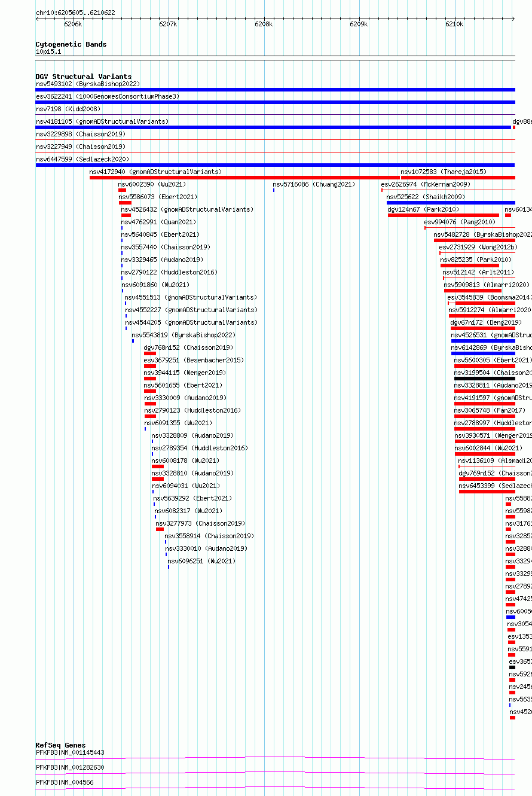Viewport: 532px width, 796px height.
Task: Click the black bar under nsv3199504
Action: coord(484,379)
